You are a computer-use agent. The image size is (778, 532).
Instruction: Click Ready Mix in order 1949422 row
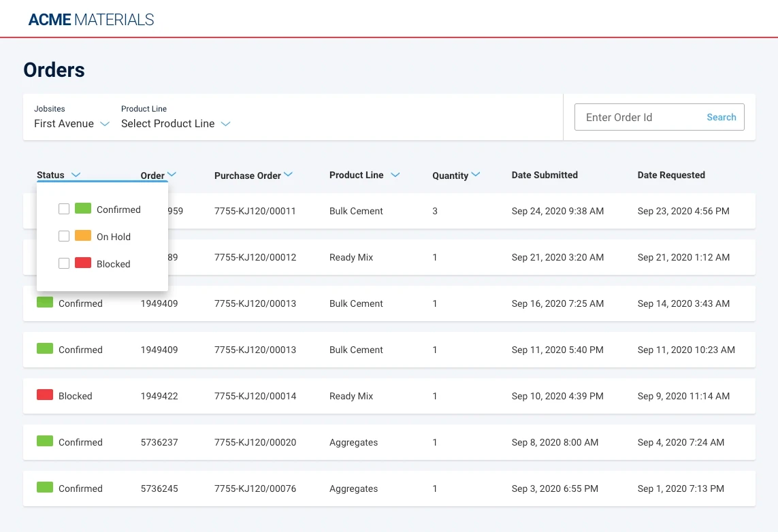351,396
